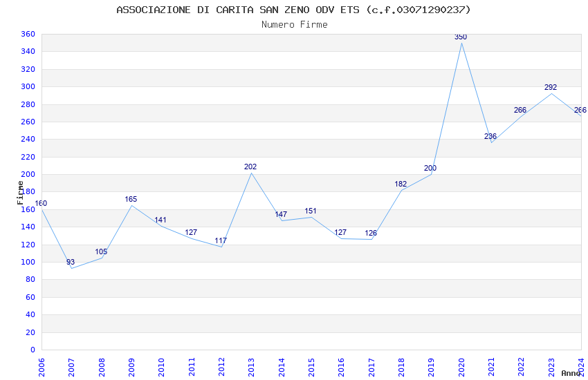Select the 127 data label for 2016
The image size is (588, 380).
(x=340, y=232)
